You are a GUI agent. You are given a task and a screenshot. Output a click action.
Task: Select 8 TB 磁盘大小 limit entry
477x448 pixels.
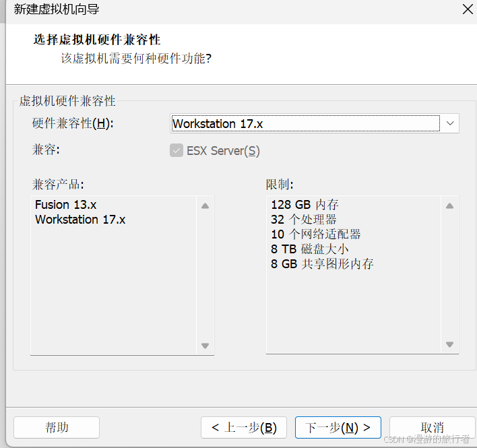coord(310,249)
